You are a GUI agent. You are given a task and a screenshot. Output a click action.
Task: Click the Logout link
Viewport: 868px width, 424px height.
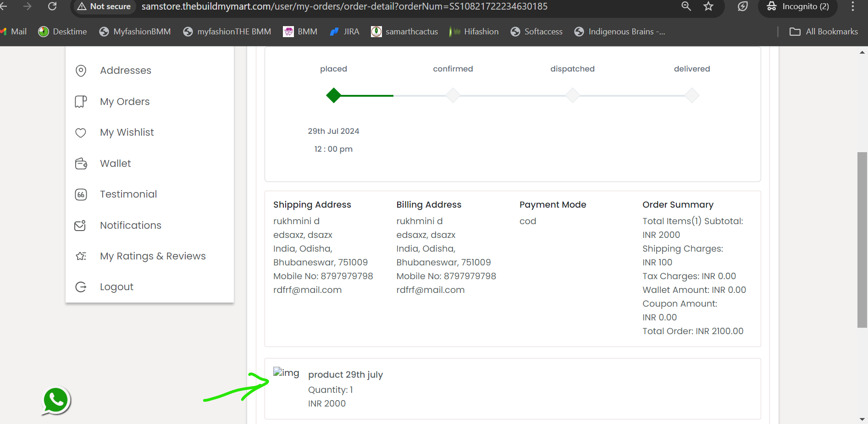[116, 287]
